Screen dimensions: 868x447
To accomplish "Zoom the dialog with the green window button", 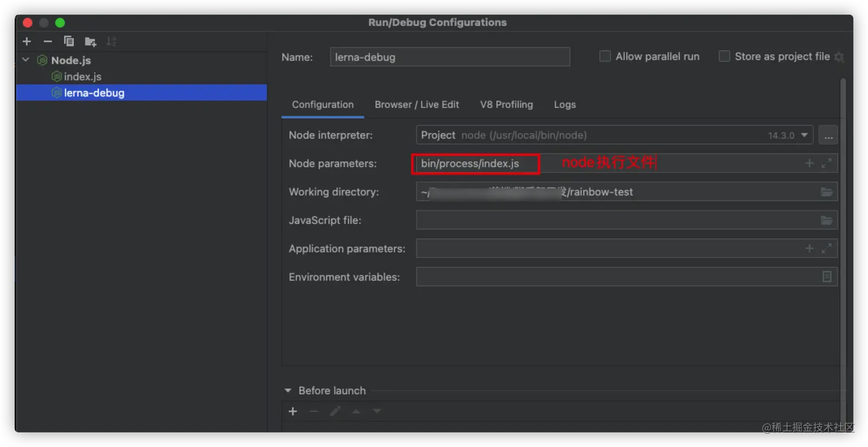I will pyautogui.click(x=60, y=23).
